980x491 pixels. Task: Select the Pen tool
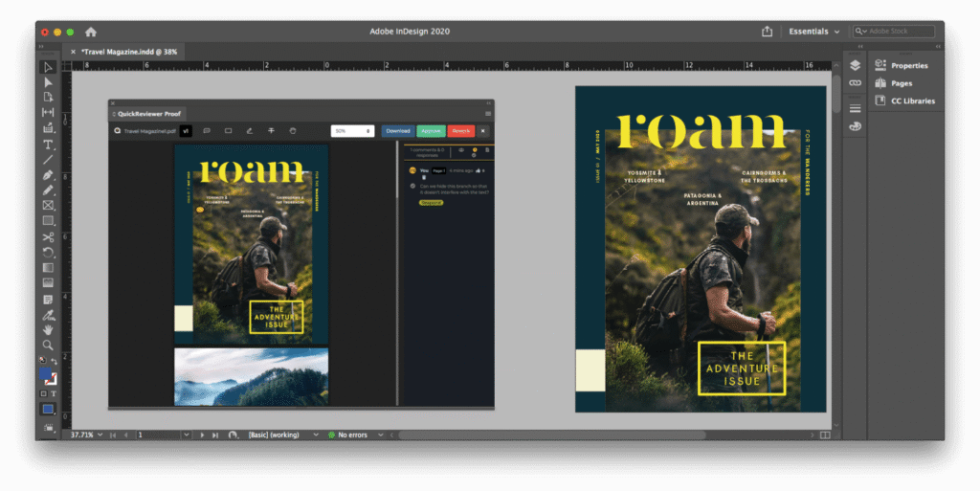pos(48,175)
